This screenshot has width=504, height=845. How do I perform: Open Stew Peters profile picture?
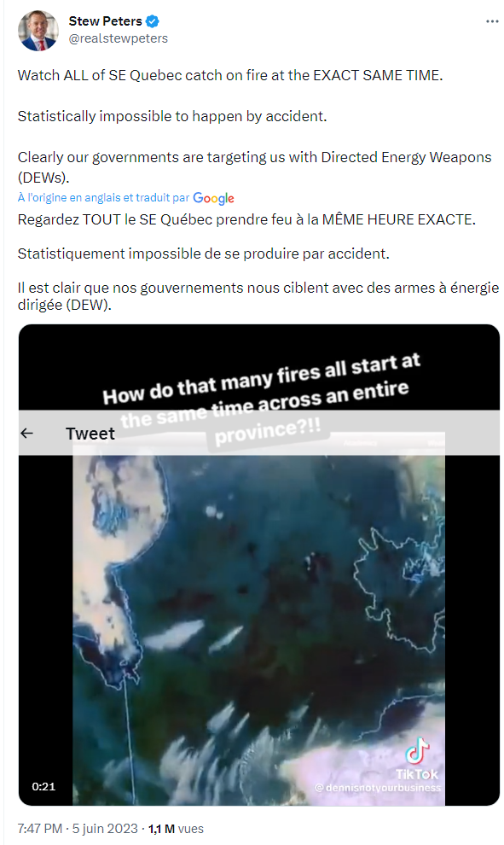coord(38,31)
